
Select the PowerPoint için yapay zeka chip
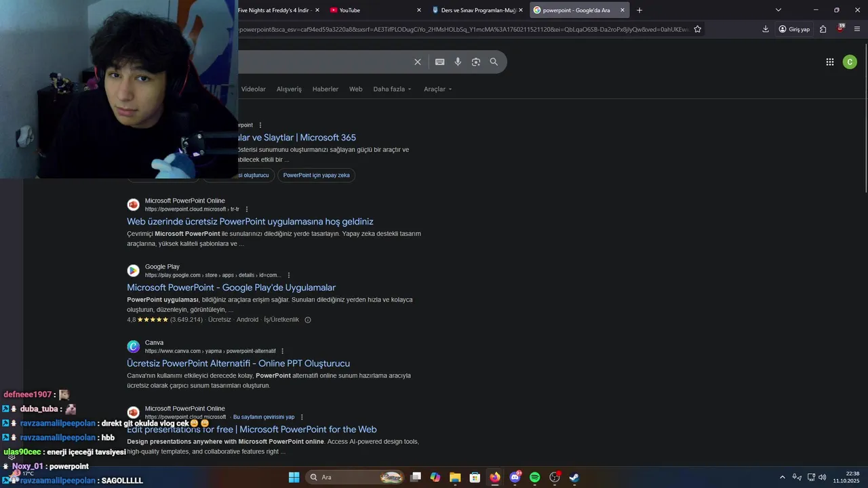(x=317, y=175)
